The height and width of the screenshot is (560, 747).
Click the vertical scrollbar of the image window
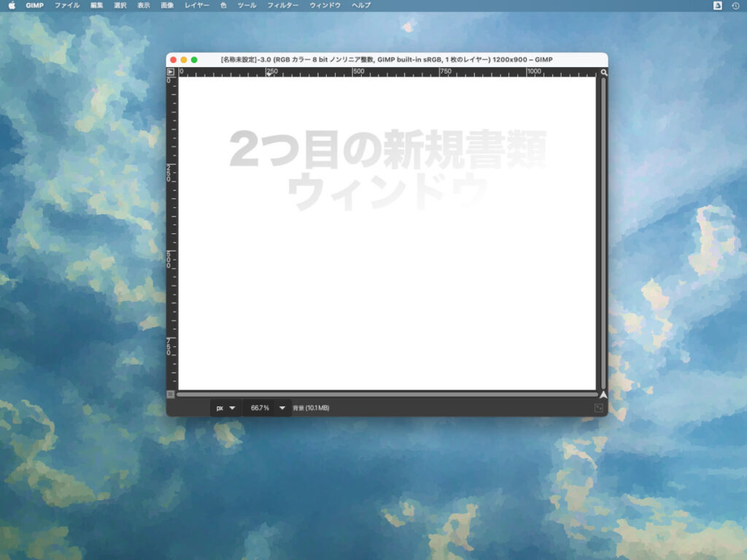click(x=603, y=233)
